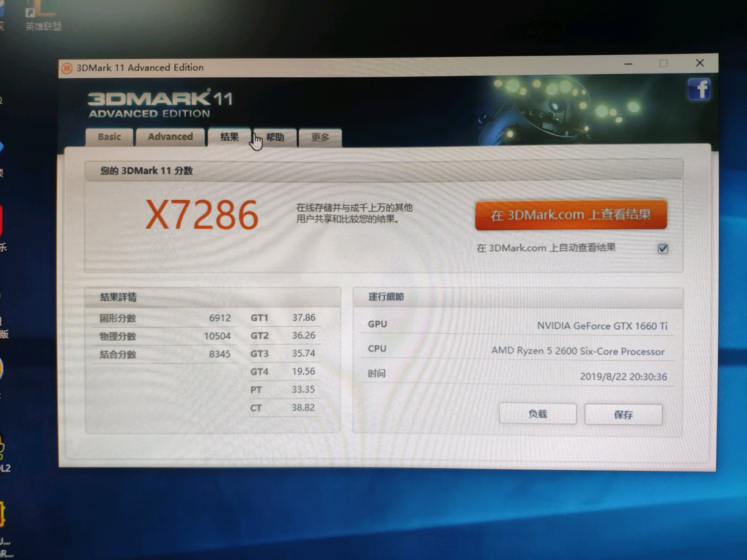Click the X7286 score text
The height and width of the screenshot is (560, 747).
click(x=202, y=215)
